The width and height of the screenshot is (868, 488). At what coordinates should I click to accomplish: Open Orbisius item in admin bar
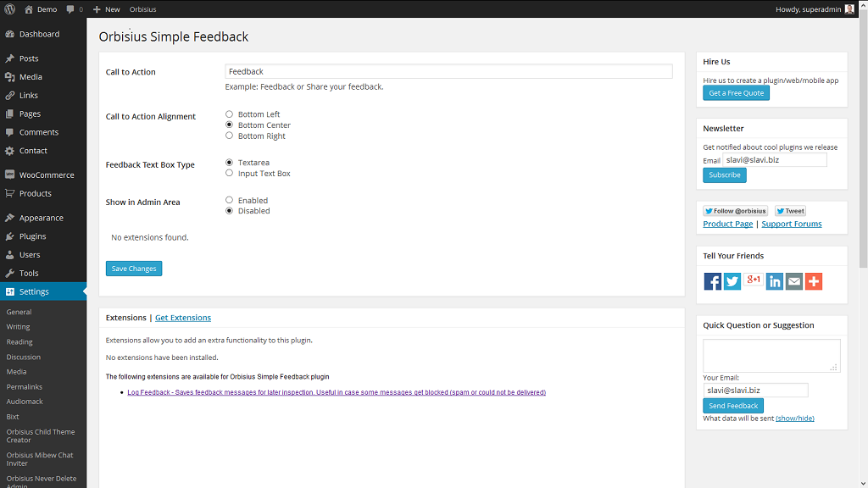(142, 9)
